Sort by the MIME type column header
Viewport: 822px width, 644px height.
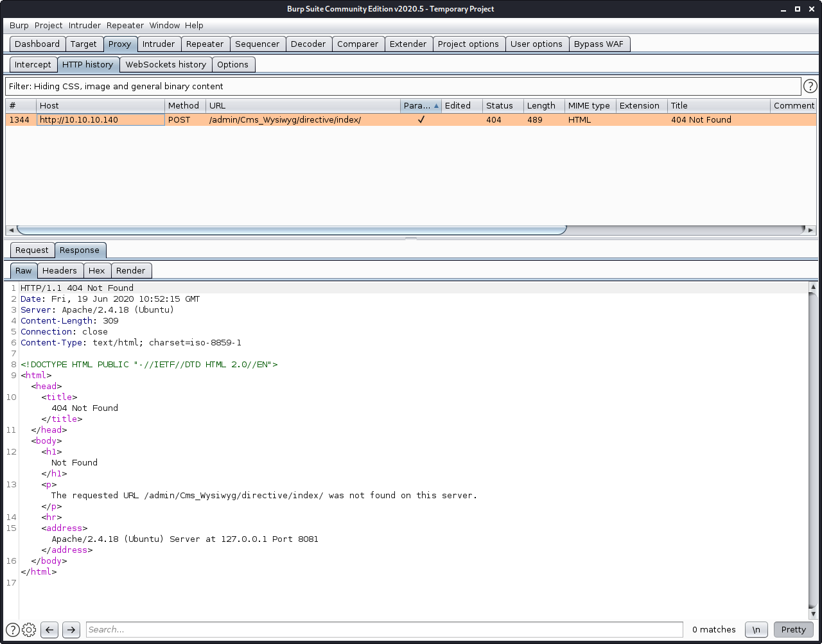click(590, 106)
